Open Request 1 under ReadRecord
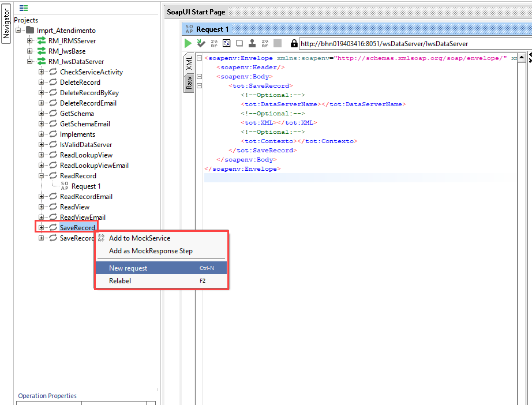Image resolution: width=532 pixels, height=405 pixels. pos(86,186)
